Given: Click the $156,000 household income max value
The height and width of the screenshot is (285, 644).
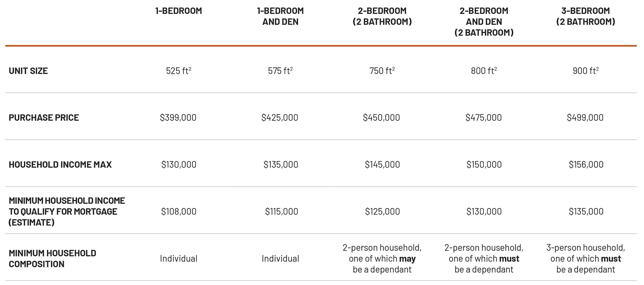Looking at the screenshot, I should (586, 165).
